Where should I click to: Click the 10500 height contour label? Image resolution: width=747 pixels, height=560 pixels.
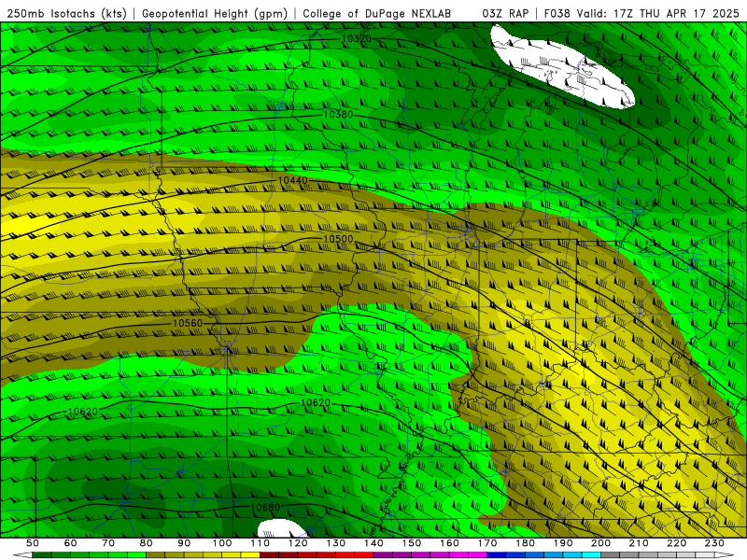tap(338, 239)
